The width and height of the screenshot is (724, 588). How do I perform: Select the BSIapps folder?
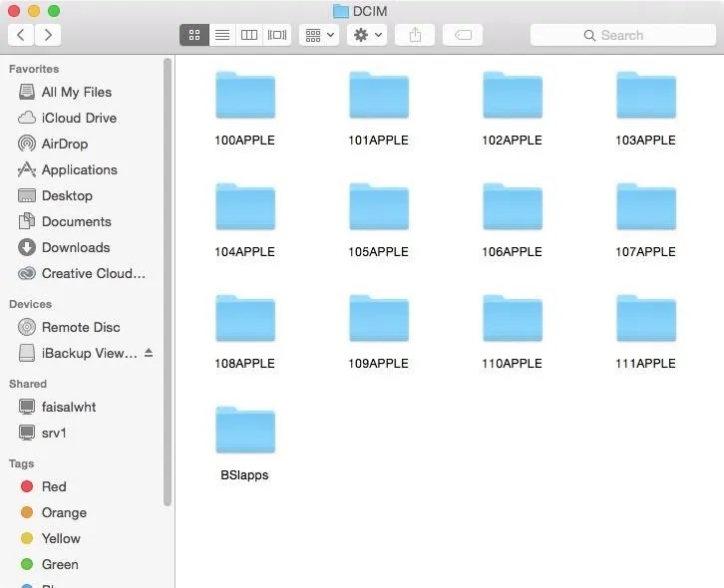[x=245, y=444]
